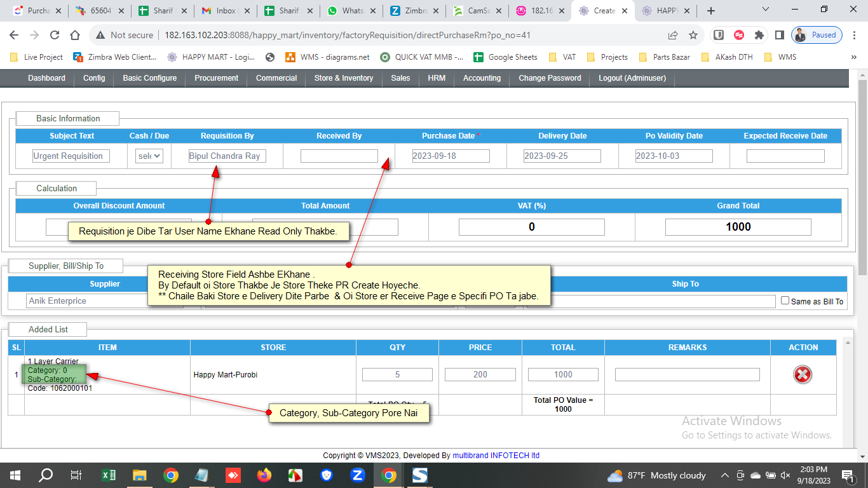Open the Config menu
Viewport: 868px width, 488px height.
tap(94, 78)
